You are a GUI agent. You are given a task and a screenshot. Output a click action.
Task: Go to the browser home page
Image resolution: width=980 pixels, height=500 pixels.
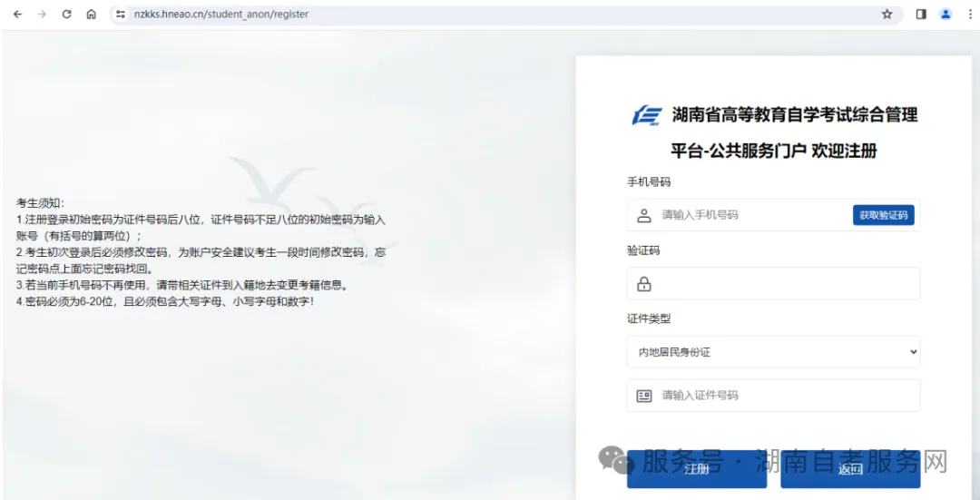click(x=91, y=15)
